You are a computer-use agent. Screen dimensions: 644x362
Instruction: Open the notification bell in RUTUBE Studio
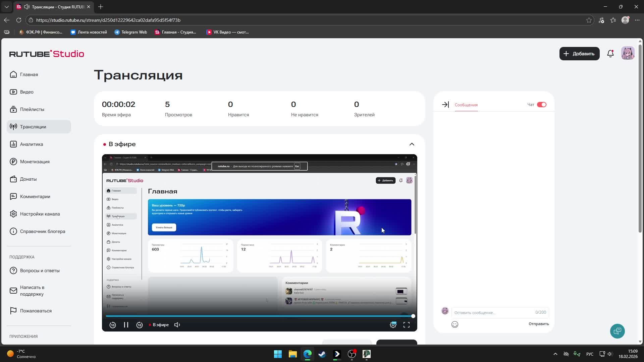tap(610, 53)
